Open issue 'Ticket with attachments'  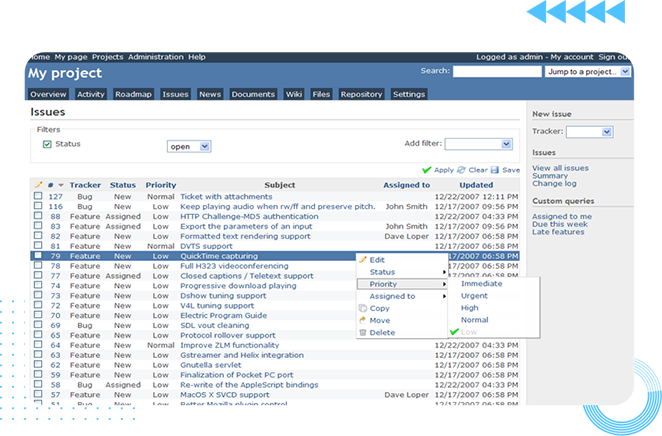[226, 197]
